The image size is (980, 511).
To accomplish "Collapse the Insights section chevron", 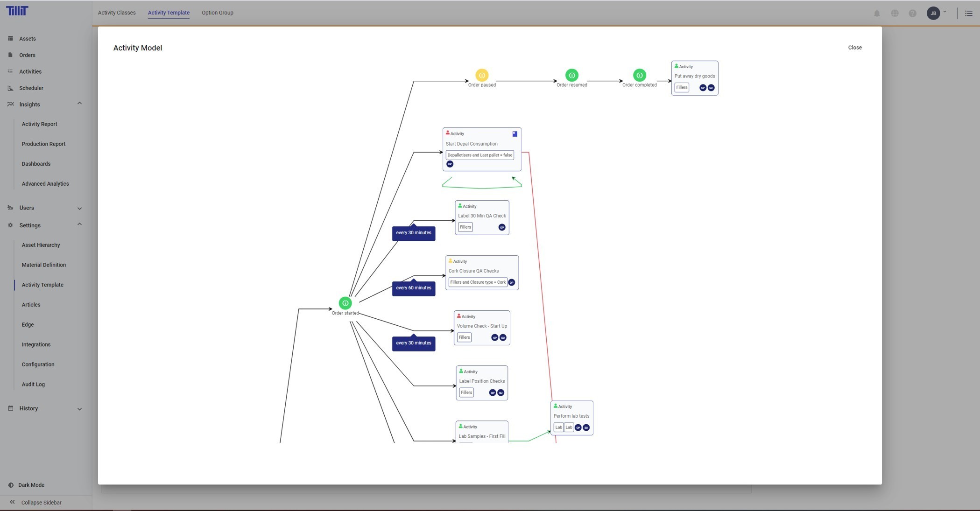I will click(79, 104).
